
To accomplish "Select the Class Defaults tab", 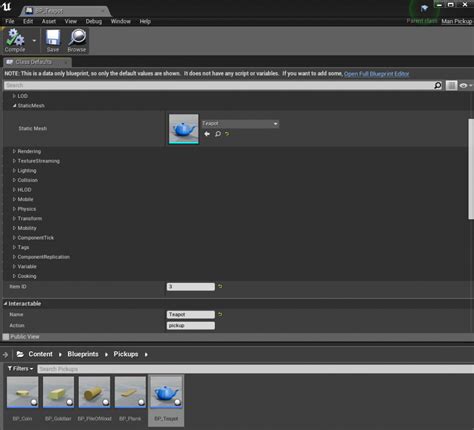I will tap(37, 62).
